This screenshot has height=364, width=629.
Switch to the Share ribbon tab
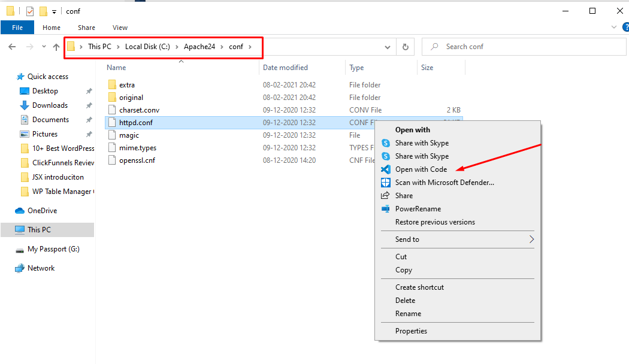tap(86, 28)
